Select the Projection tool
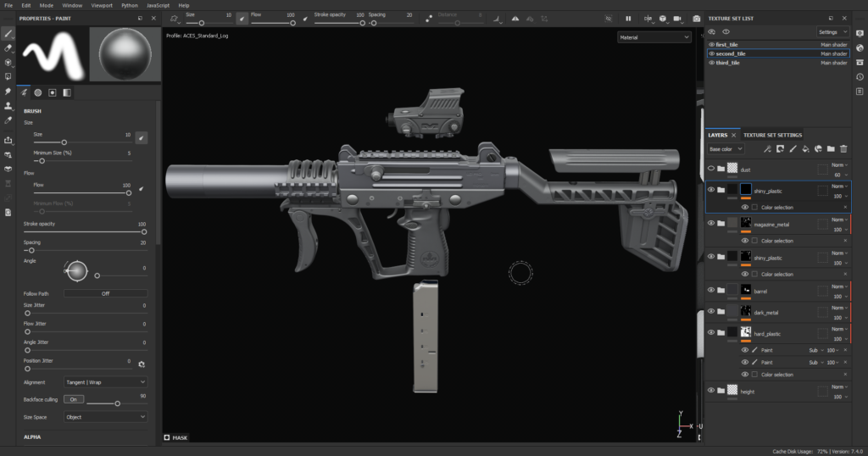The width and height of the screenshot is (868, 456). pos(8,63)
